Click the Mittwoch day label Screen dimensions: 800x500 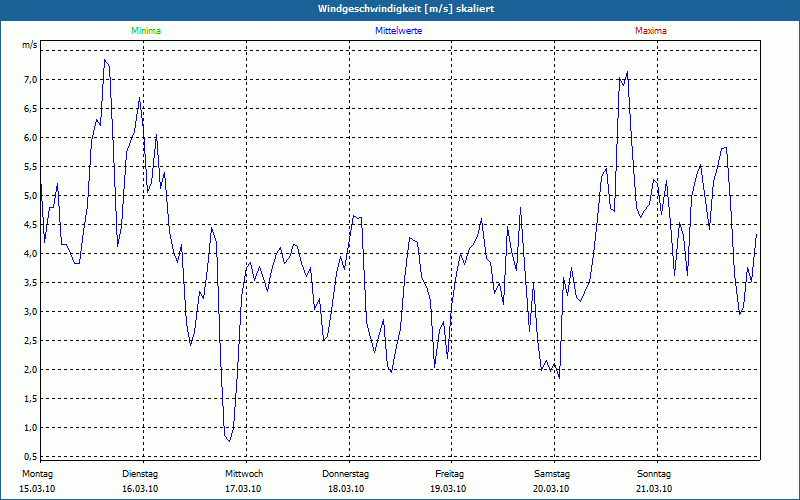[244, 474]
